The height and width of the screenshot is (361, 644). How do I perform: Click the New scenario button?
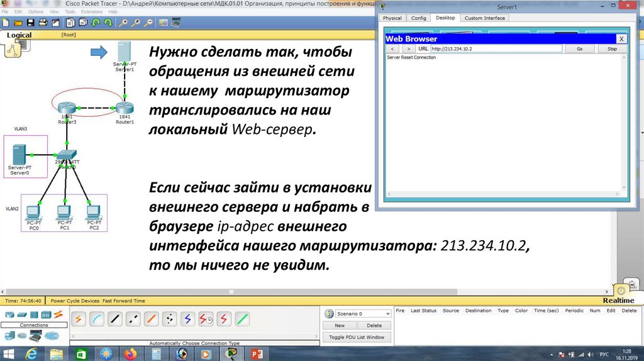(x=340, y=326)
